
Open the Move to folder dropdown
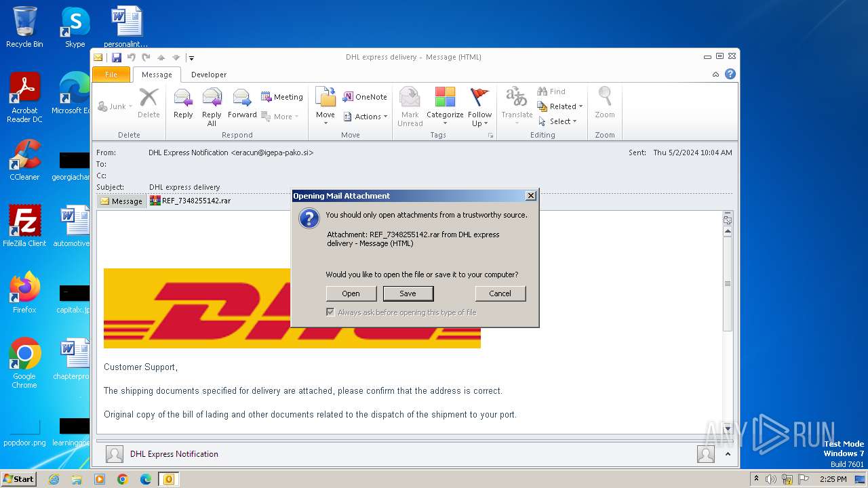pos(325,106)
